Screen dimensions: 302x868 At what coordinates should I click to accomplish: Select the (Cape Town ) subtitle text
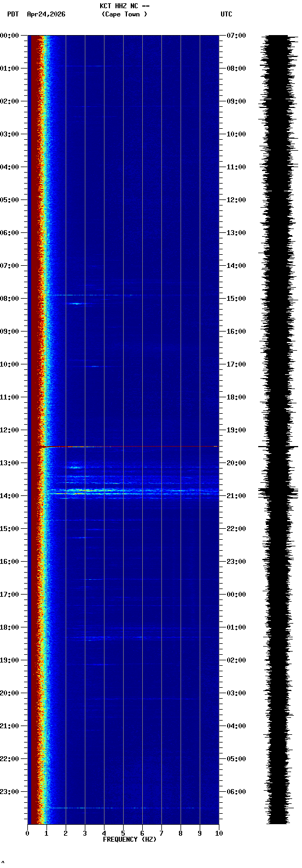point(125,14)
